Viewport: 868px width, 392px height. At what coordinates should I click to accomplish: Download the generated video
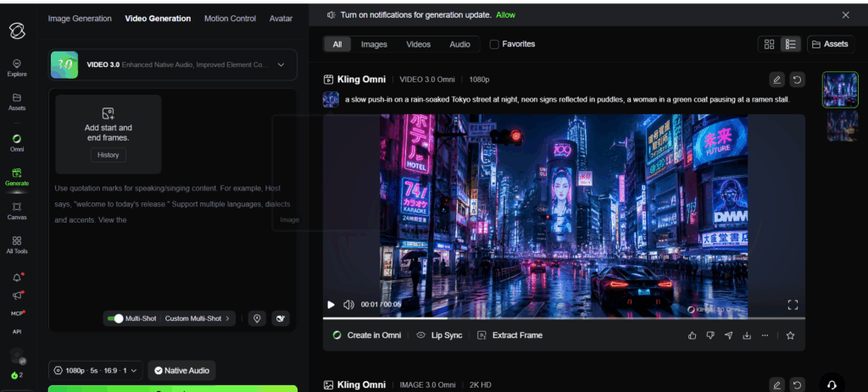(747, 335)
